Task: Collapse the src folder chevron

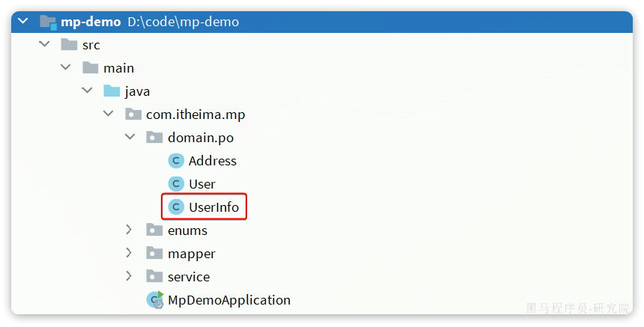Action: (x=44, y=45)
